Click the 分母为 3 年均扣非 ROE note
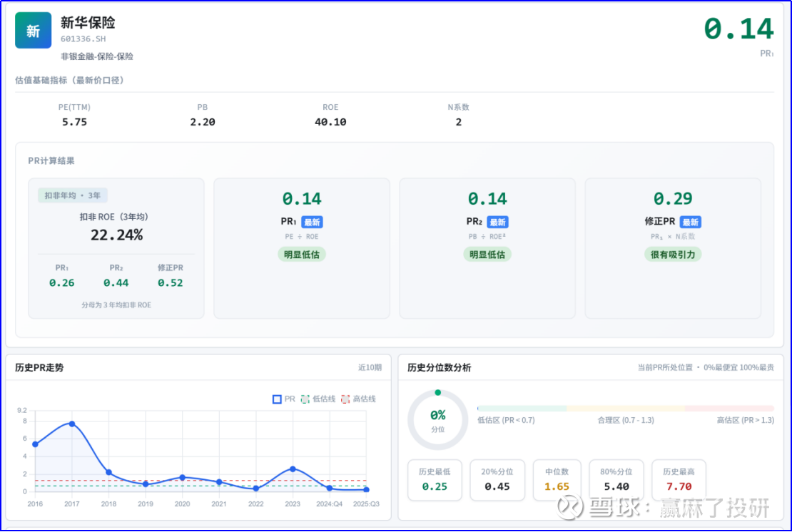 116,305
